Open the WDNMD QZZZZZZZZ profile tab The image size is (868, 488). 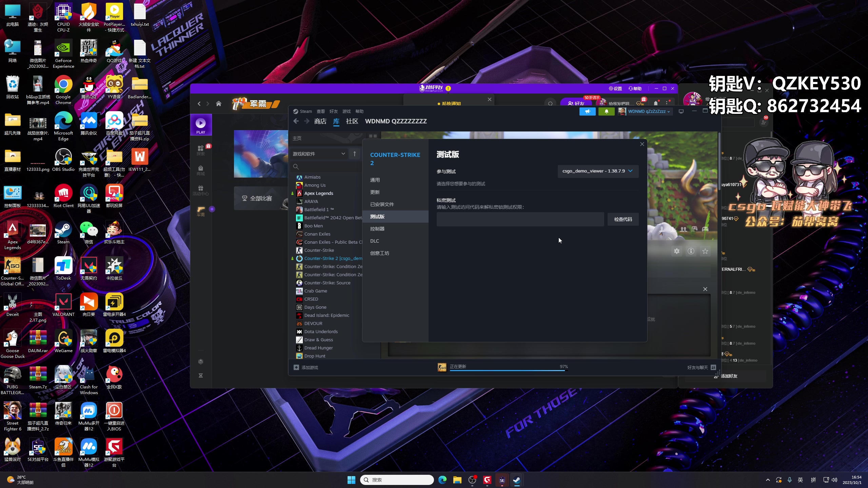pyautogui.click(x=396, y=121)
